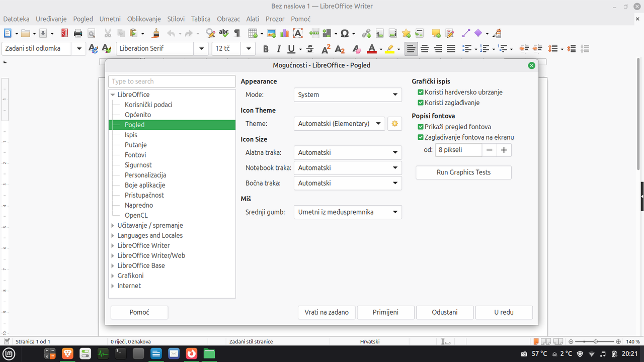Click the Print icon in toolbar
The image size is (644, 362).
point(78,33)
